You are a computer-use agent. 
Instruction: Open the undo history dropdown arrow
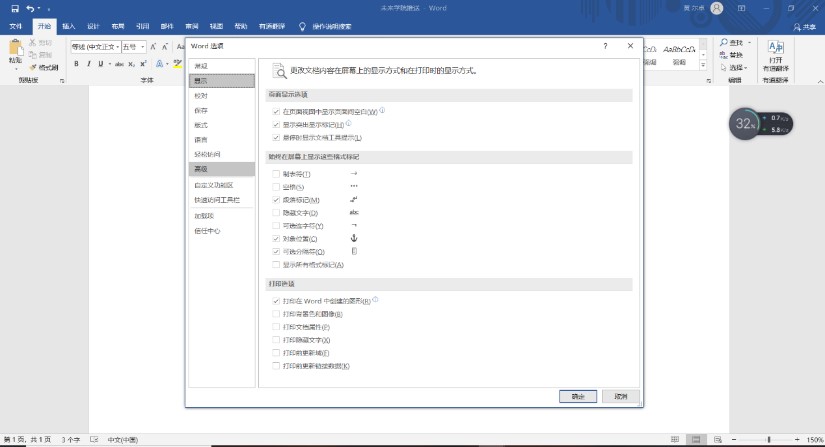point(39,8)
